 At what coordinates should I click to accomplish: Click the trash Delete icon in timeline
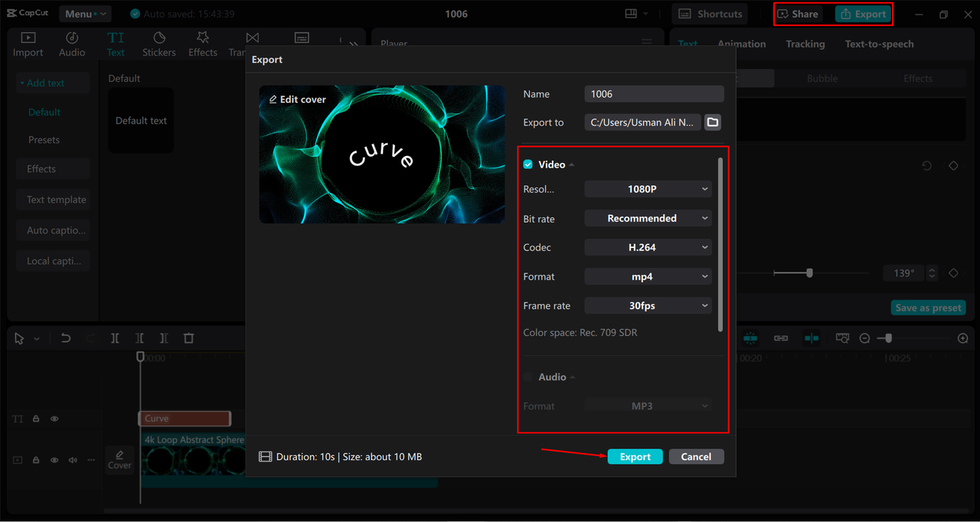[x=188, y=338]
